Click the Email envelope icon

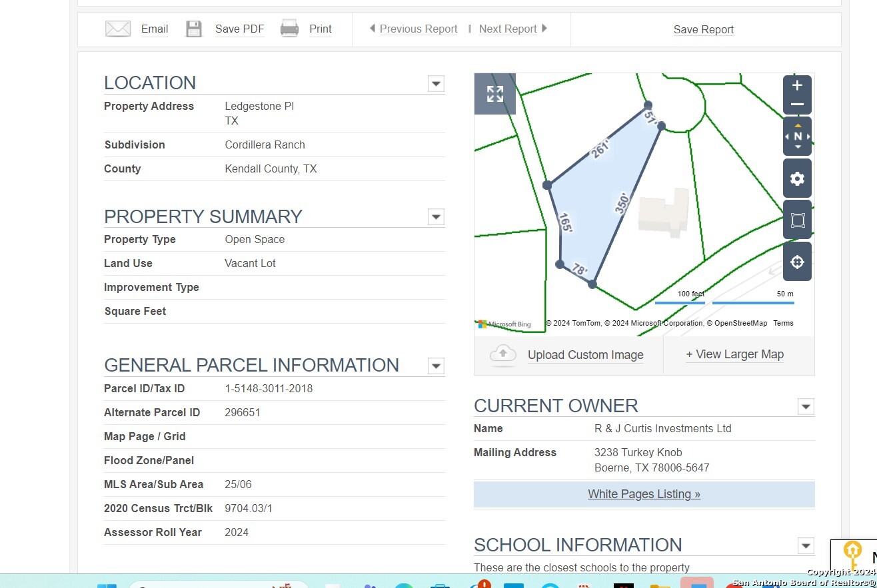click(117, 29)
